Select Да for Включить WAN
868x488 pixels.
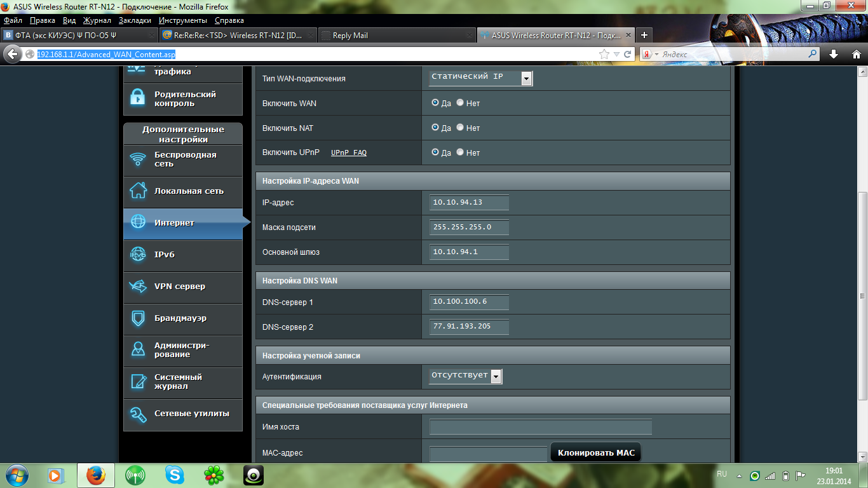click(x=435, y=102)
